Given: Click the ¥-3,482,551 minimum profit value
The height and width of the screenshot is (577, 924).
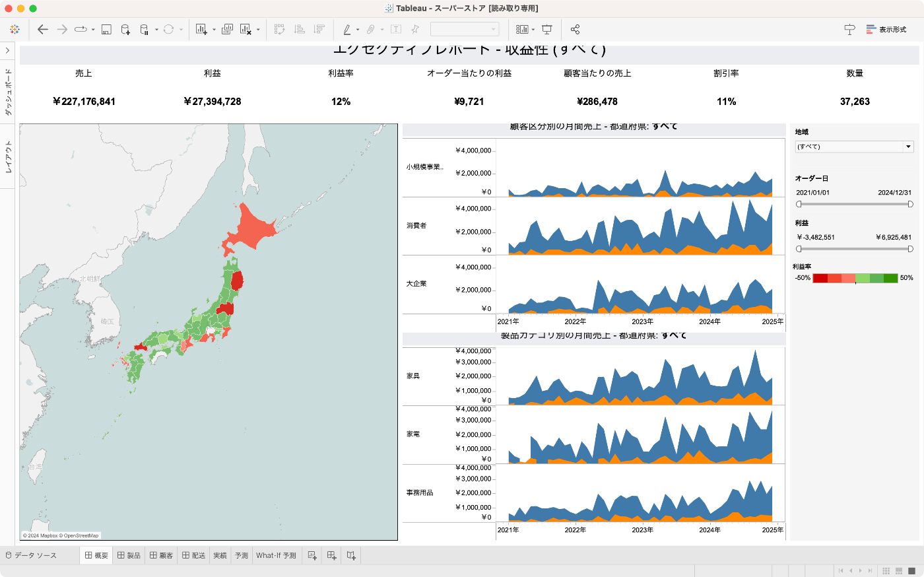Looking at the screenshot, I should click(x=816, y=237).
